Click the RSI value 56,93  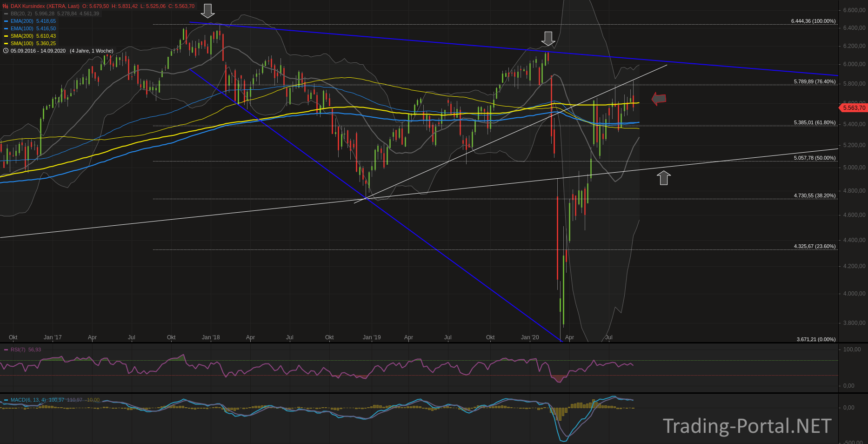34,350
